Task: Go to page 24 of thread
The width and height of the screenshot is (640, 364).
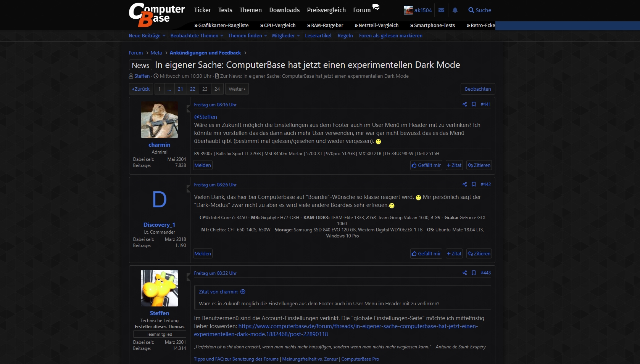Action: [217, 89]
